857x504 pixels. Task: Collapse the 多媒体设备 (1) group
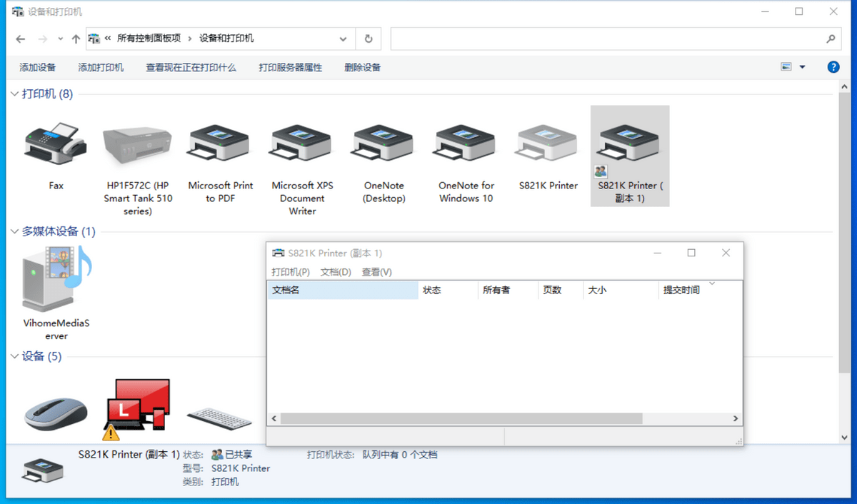pos(14,231)
